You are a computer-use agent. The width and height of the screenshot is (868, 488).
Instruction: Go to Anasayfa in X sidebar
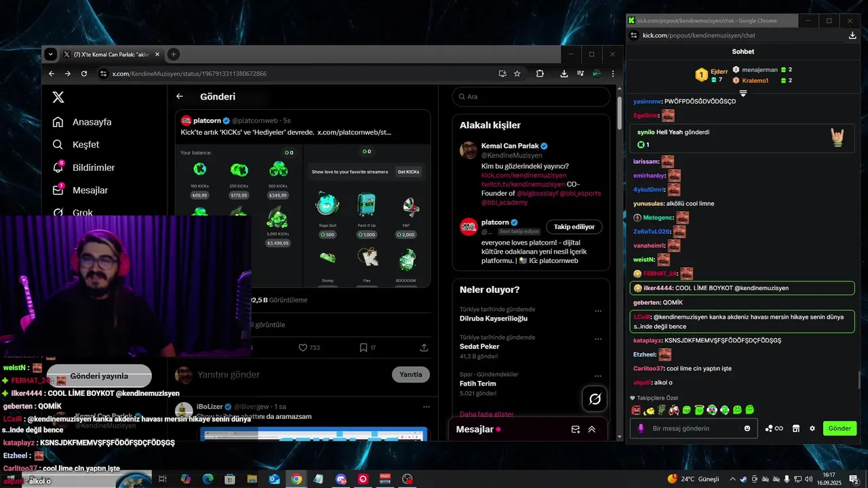(x=82, y=122)
